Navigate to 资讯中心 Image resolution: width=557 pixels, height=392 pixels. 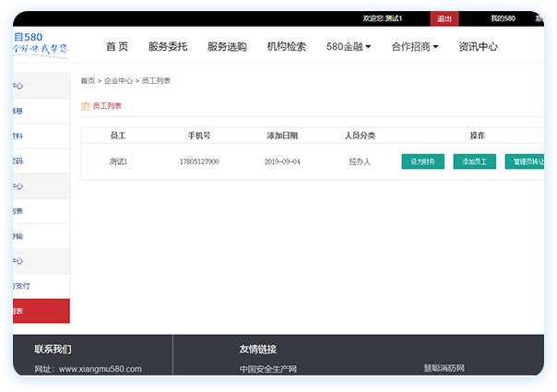click(478, 47)
